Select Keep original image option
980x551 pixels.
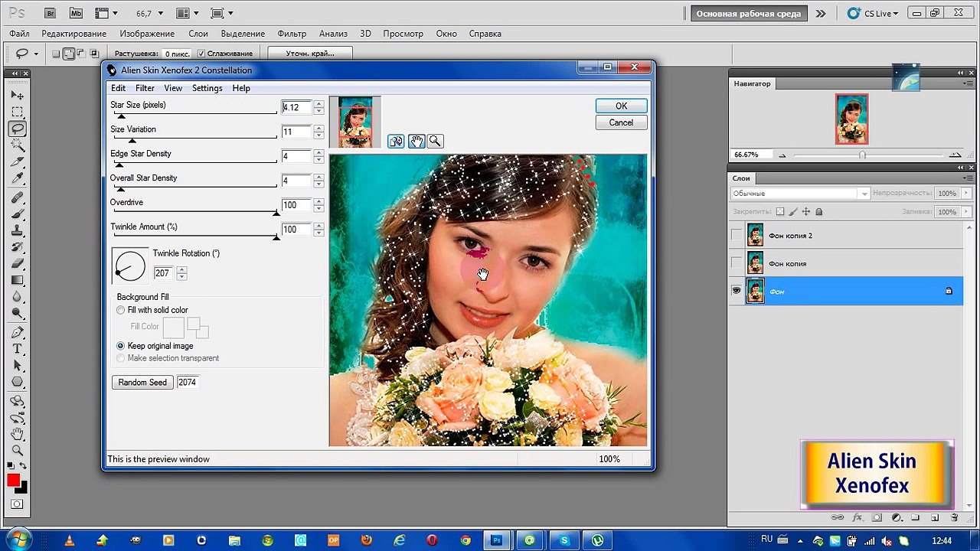coord(121,346)
